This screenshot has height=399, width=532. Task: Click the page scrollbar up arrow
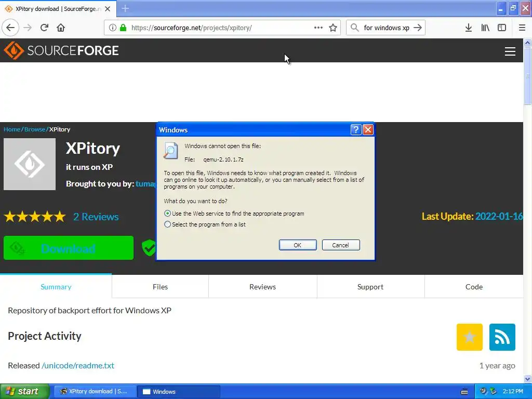[x=527, y=43]
